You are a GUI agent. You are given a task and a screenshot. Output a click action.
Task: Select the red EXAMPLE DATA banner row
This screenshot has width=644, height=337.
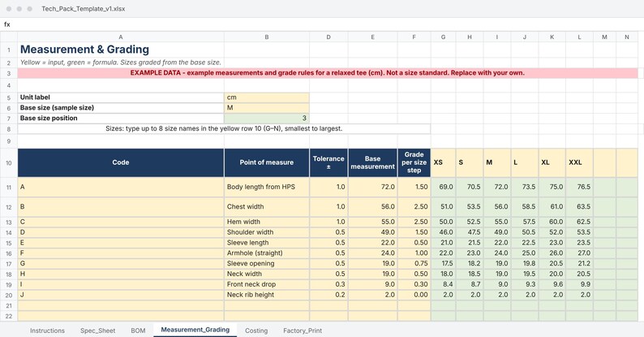pyautogui.click(x=328, y=73)
